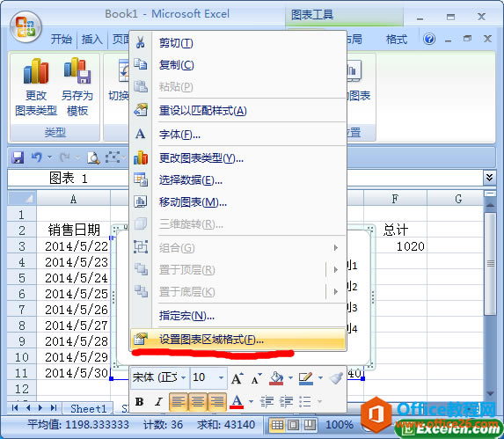Toggle Bold in mini toolbar
Image resolution: width=504 pixels, height=439 pixels.
(139, 401)
